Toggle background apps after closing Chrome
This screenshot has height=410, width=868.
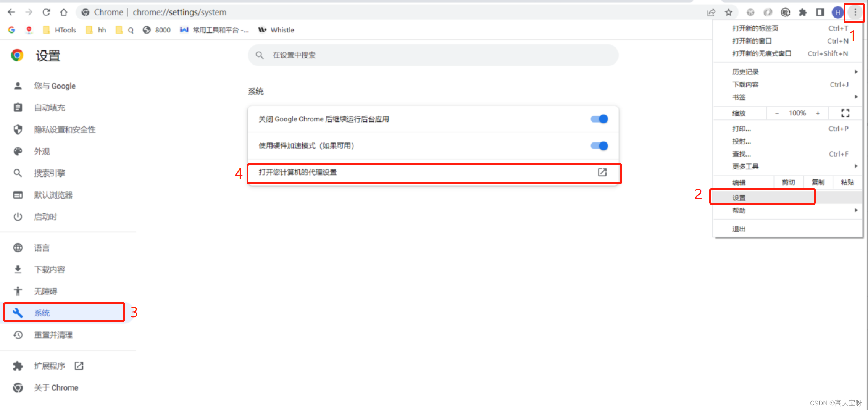pyautogui.click(x=599, y=119)
